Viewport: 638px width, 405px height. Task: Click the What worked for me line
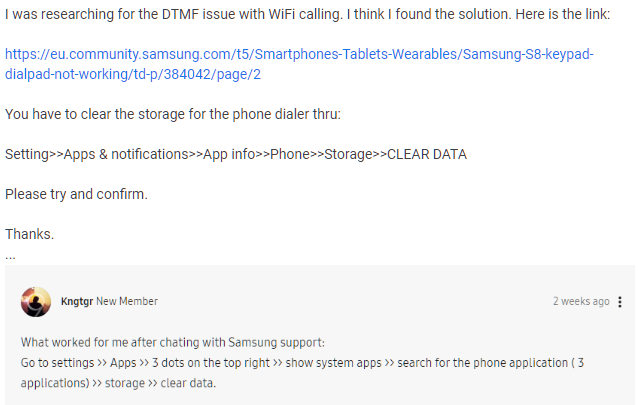click(173, 342)
